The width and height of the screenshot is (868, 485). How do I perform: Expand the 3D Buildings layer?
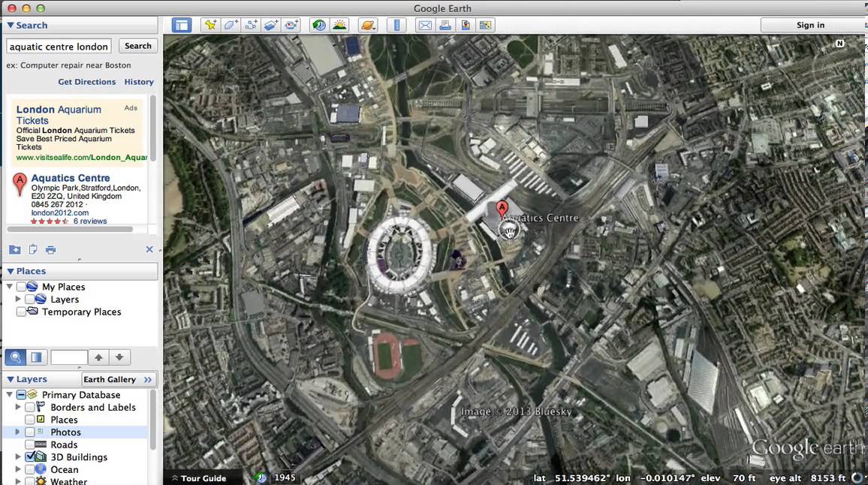[x=18, y=456]
